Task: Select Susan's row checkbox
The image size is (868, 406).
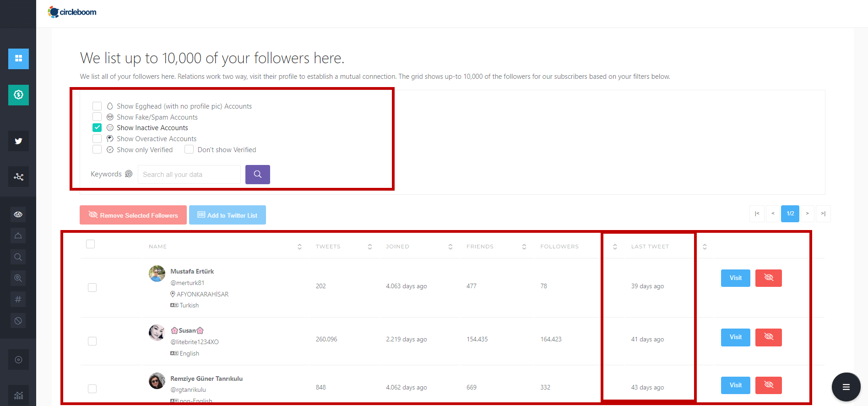Action: click(92, 341)
